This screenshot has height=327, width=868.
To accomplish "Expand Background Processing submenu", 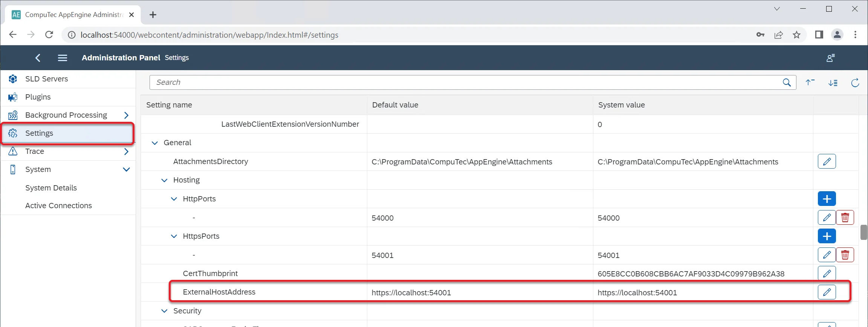I will tap(126, 115).
